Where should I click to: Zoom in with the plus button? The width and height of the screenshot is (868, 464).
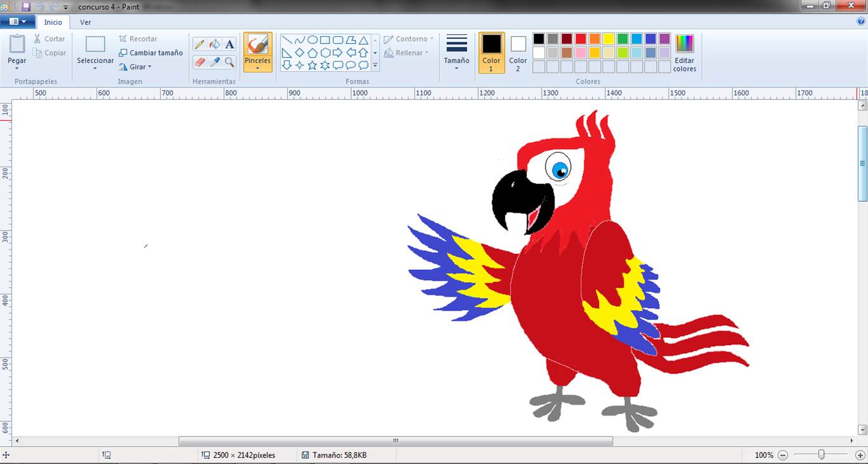(860, 455)
